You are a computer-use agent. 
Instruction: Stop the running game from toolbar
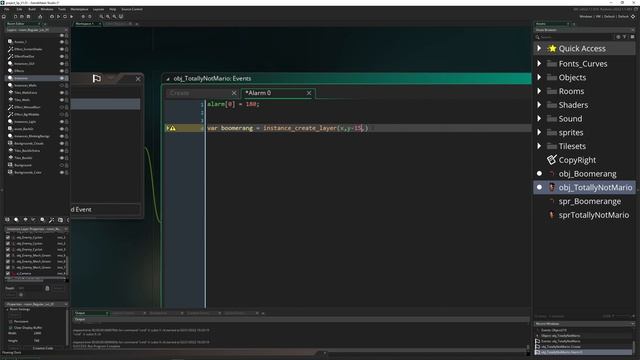(x=65, y=17)
